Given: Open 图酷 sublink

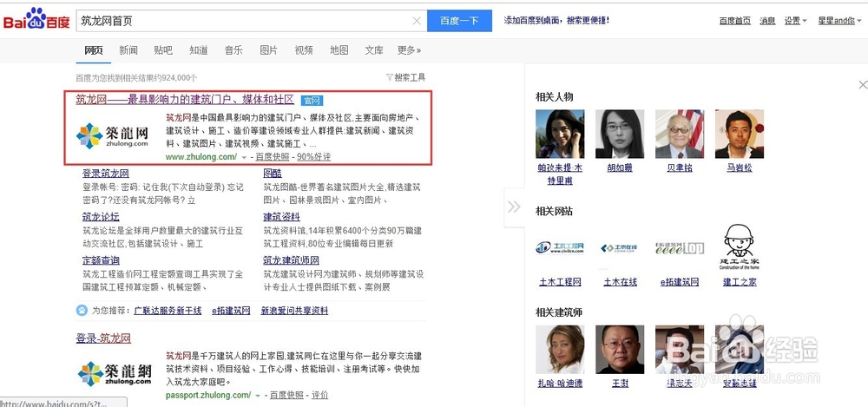Looking at the screenshot, I should click(273, 174).
